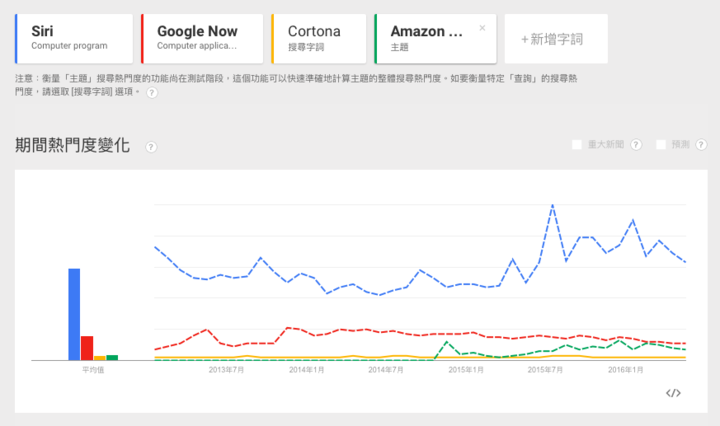Select the Google Now term card
Viewport: 720px width, 426px height.
pyautogui.click(x=202, y=39)
